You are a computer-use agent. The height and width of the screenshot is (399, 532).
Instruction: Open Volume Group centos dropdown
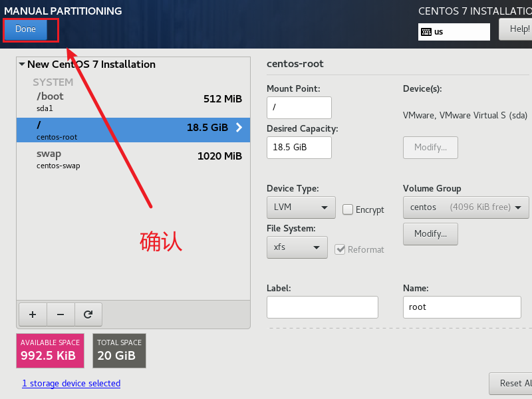(x=465, y=207)
